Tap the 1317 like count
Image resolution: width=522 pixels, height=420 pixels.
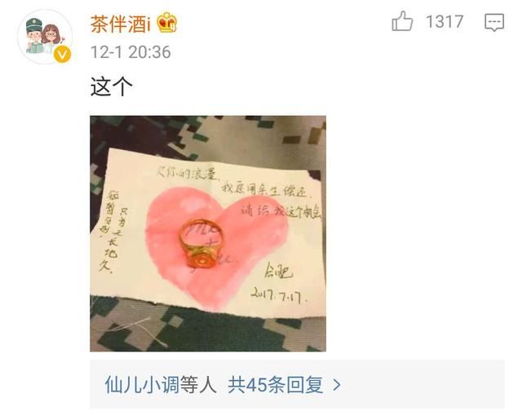click(x=445, y=22)
